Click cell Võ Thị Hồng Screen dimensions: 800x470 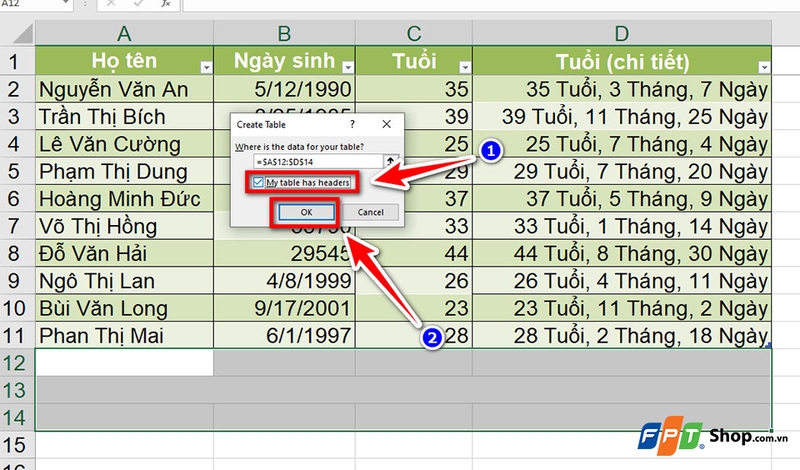click(x=124, y=226)
